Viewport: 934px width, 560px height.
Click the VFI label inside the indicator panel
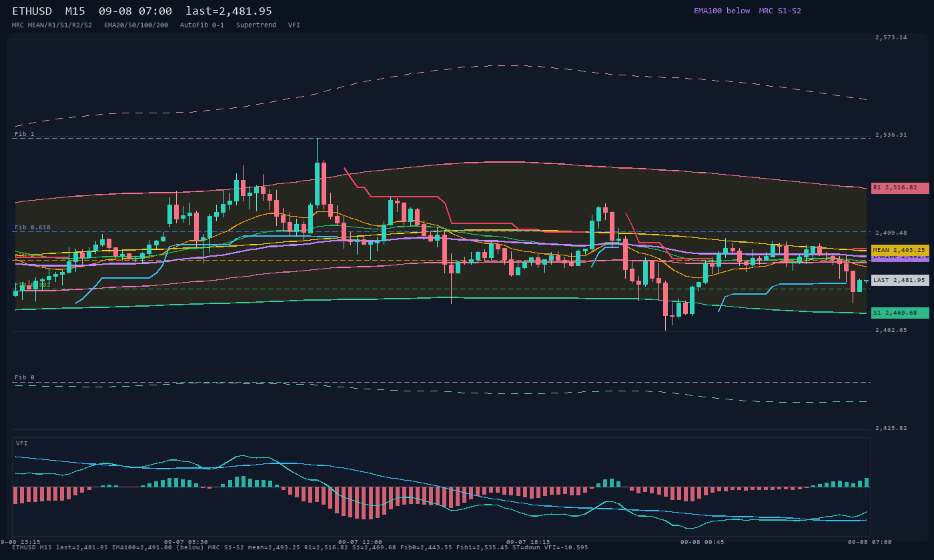[x=22, y=443]
